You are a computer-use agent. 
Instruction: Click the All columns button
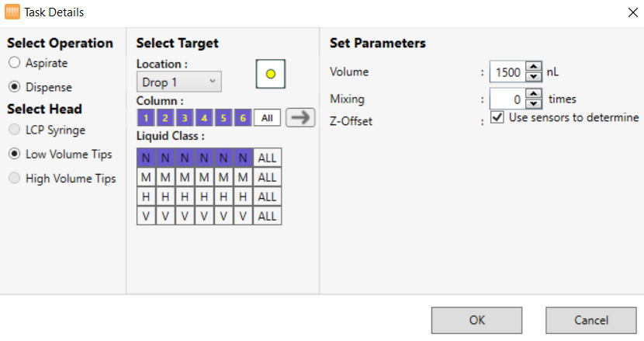[267, 118]
